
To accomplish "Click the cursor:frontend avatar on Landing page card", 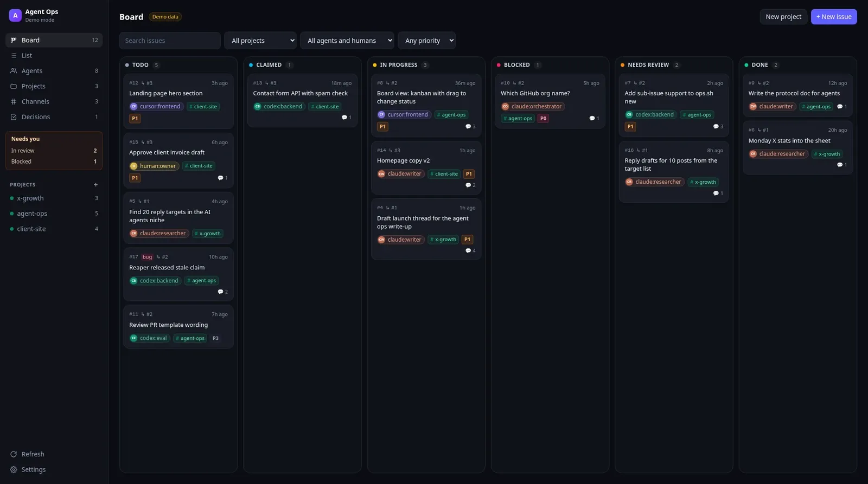I will click(x=134, y=107).
